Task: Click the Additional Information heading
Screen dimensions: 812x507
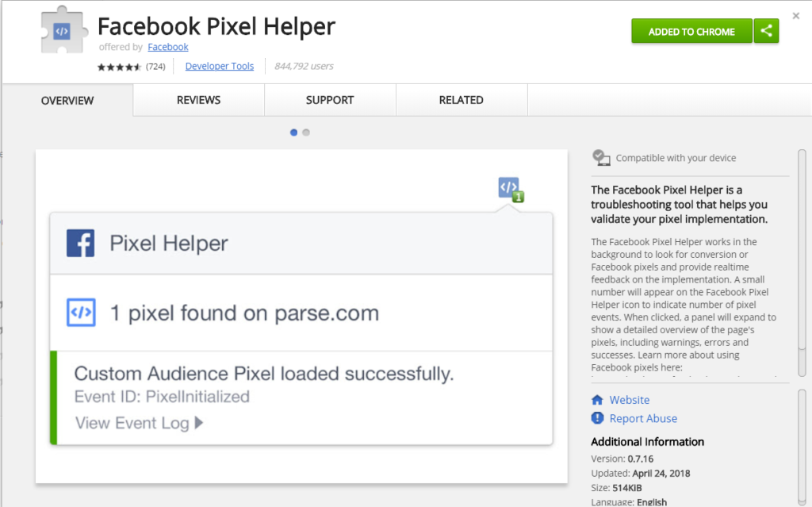Action: (x=647, y=442)
